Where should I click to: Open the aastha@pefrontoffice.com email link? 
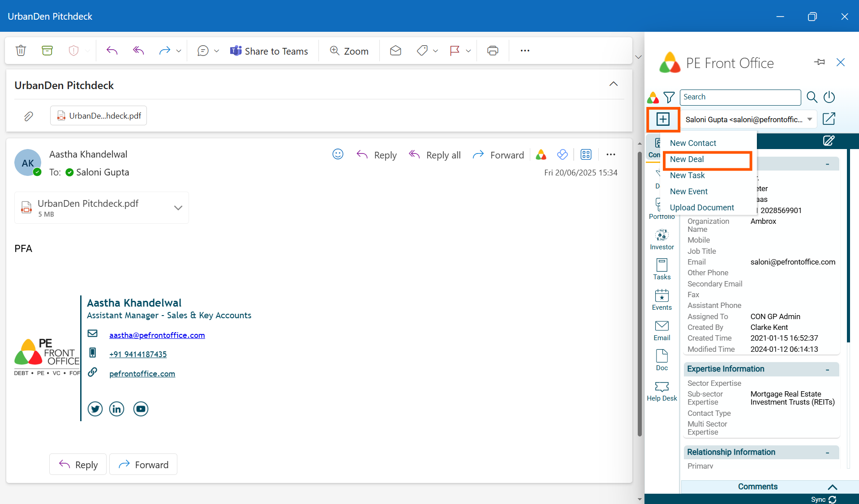tap(157, 335)
